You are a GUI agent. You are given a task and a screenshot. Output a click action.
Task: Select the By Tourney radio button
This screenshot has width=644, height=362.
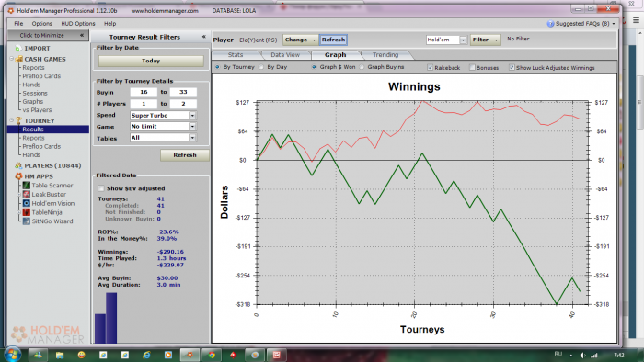click(x=217, y=67)
